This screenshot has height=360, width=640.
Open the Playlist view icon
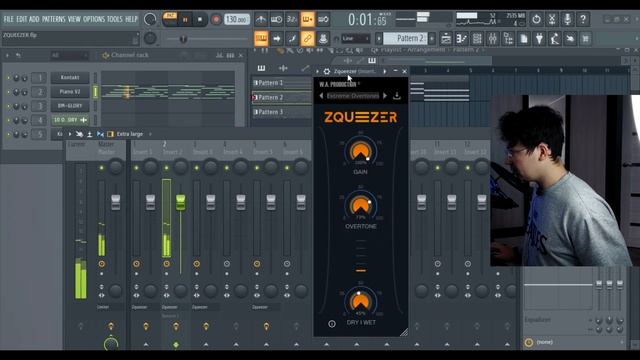[x=446, y=39]
